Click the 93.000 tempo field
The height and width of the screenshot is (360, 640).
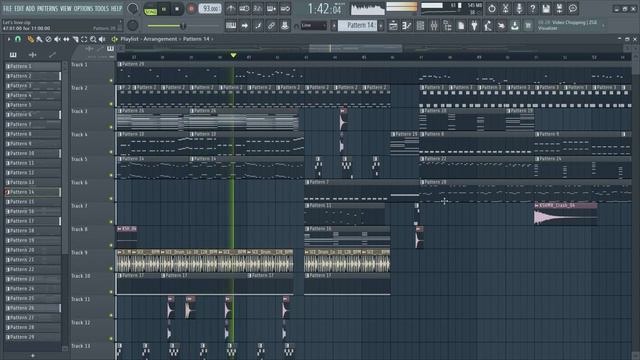coord(209,9)
